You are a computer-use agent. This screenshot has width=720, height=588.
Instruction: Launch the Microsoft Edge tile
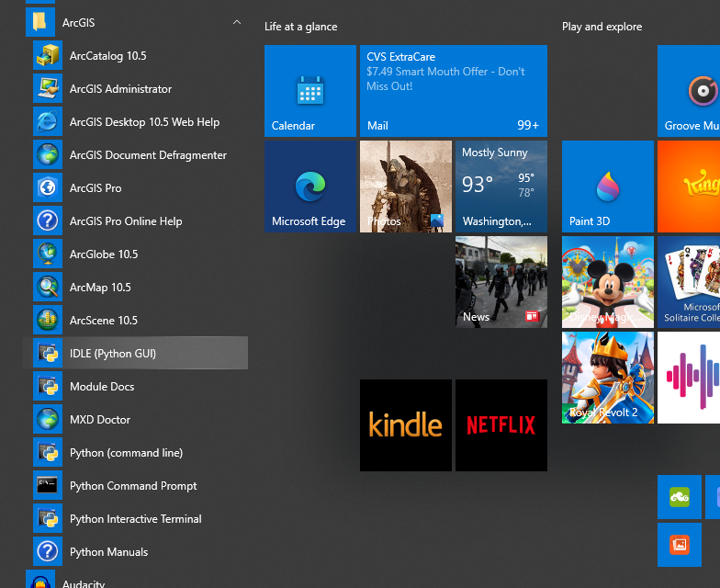pos(310,187)
